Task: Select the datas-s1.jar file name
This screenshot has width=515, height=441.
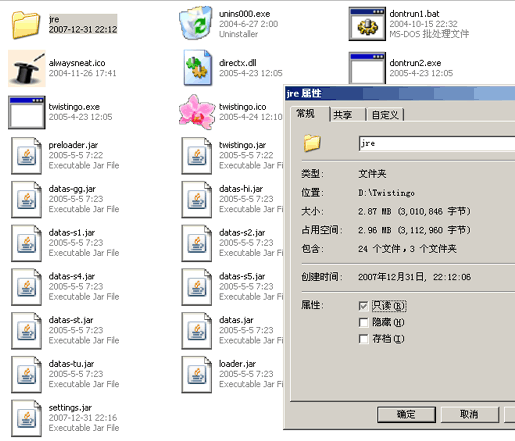Action: click(x=72, y=233)
